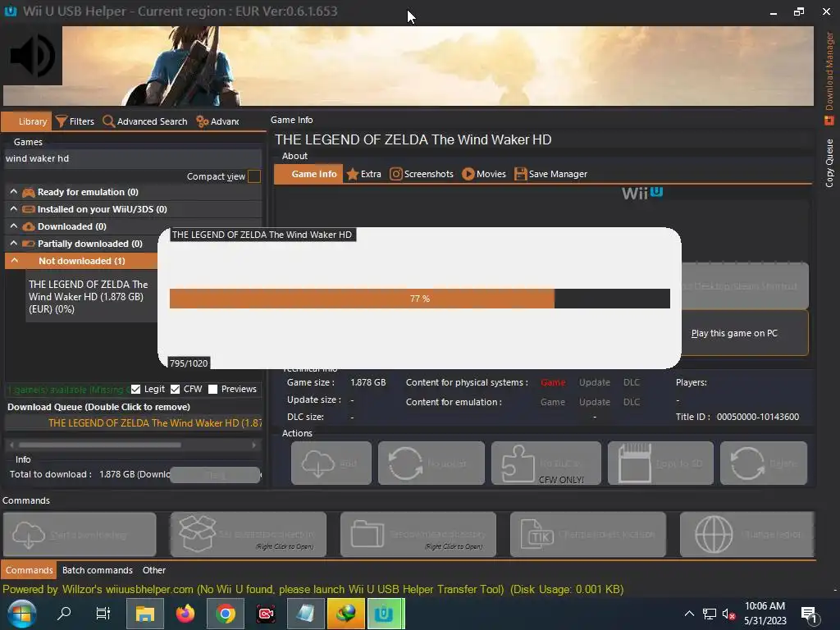Open the notifications action center
The width and height of the screenshot is (840, 630).
(x=809, y=614)
